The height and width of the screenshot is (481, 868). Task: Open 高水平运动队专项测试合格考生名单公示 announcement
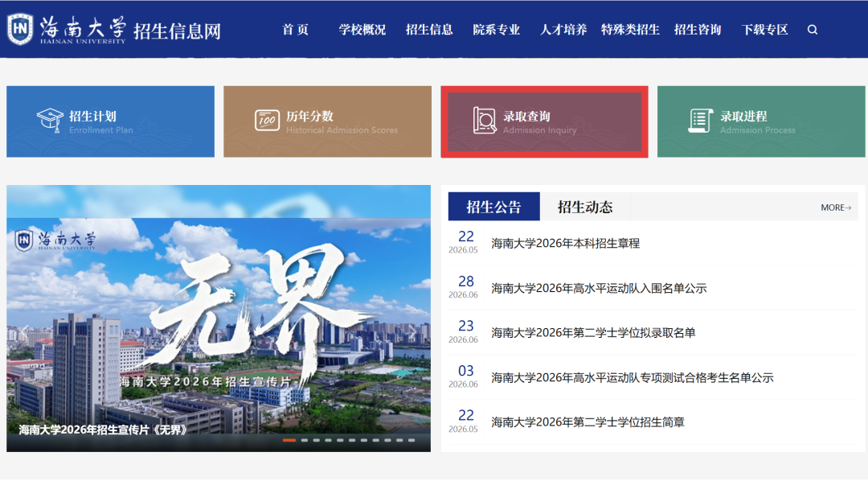point(633,377)
